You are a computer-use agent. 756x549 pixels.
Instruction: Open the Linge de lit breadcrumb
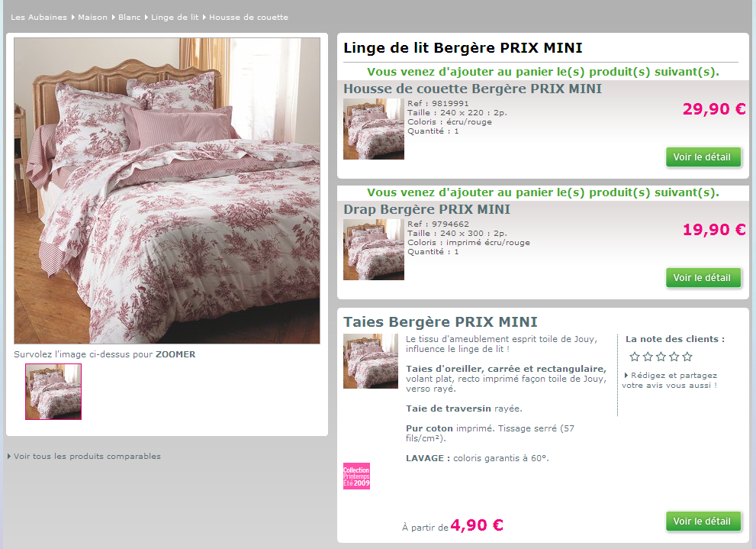[175, 18]
